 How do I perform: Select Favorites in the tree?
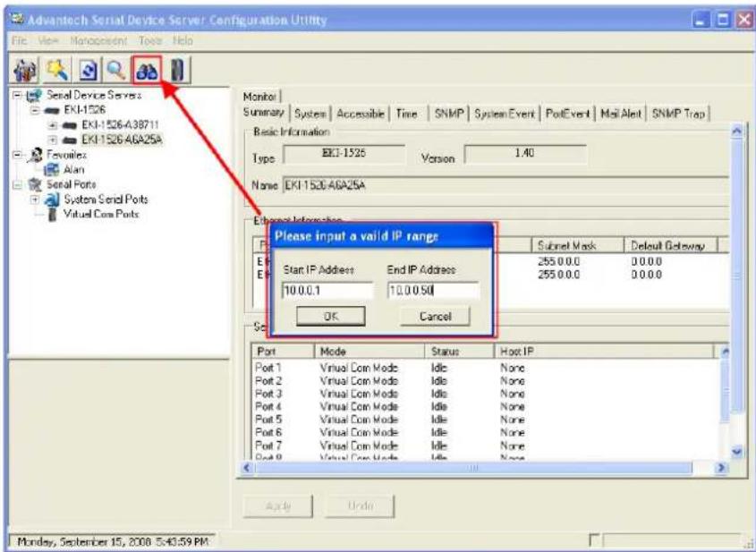[x=66, y=155]
